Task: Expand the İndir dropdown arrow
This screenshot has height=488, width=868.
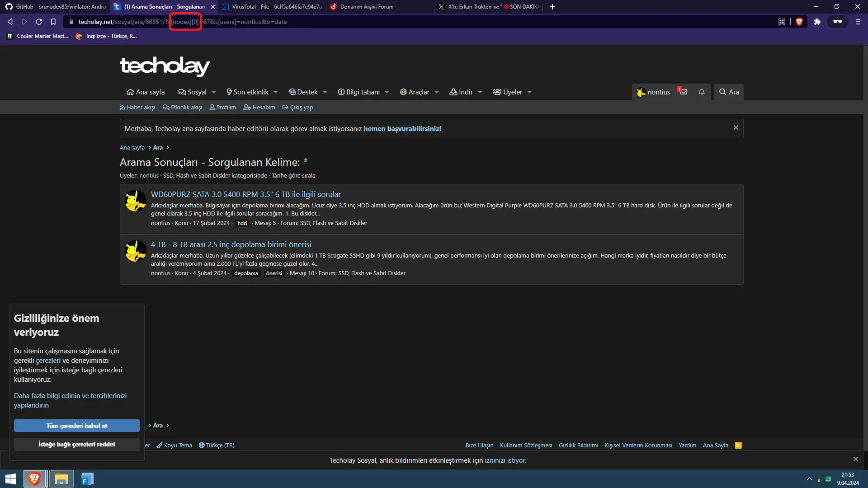Action: (x=480, y=92)
